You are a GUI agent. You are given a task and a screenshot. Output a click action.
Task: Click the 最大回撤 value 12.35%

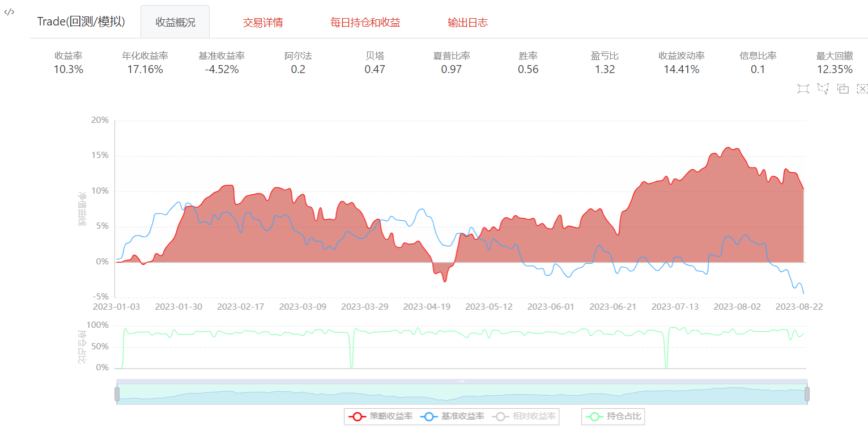click(834, 70)
